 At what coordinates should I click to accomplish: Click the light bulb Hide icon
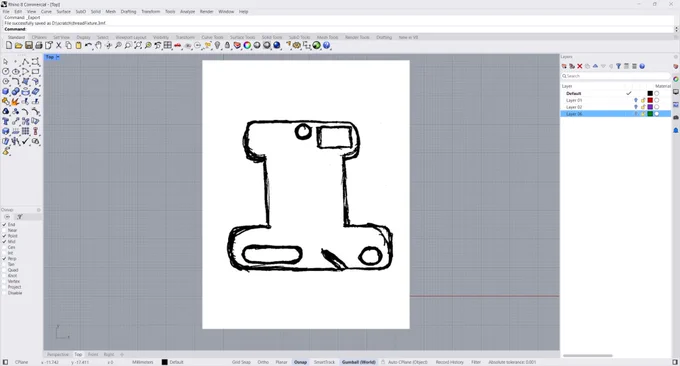[x=217, y=45]
